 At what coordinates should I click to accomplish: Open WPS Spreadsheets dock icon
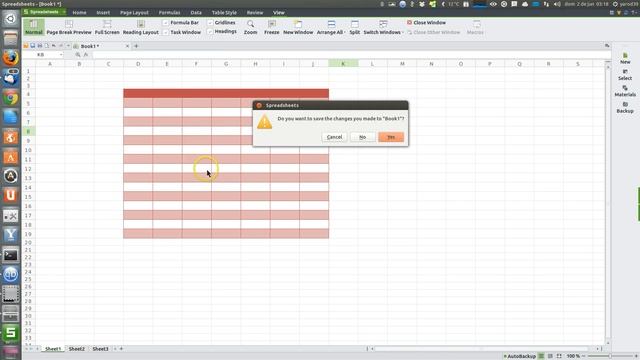coord(11,333)
